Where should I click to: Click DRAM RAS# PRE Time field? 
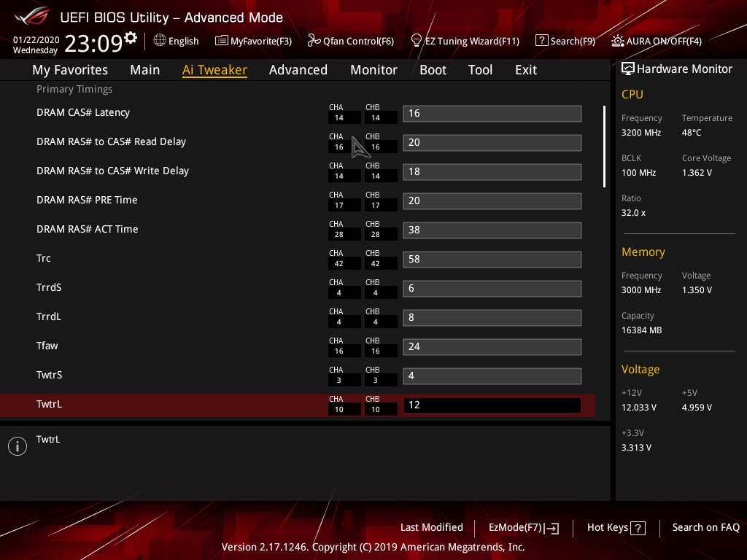[492, 201]
